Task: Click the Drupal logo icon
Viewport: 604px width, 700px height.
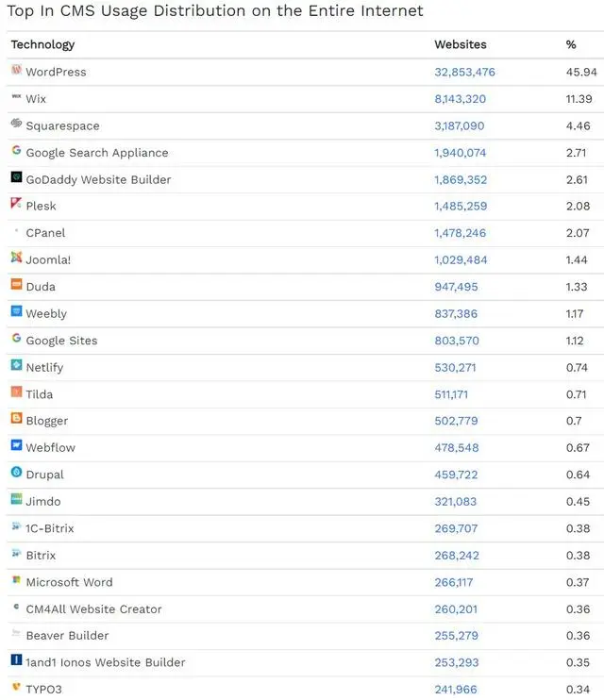Action: click(x=17, y=472)
